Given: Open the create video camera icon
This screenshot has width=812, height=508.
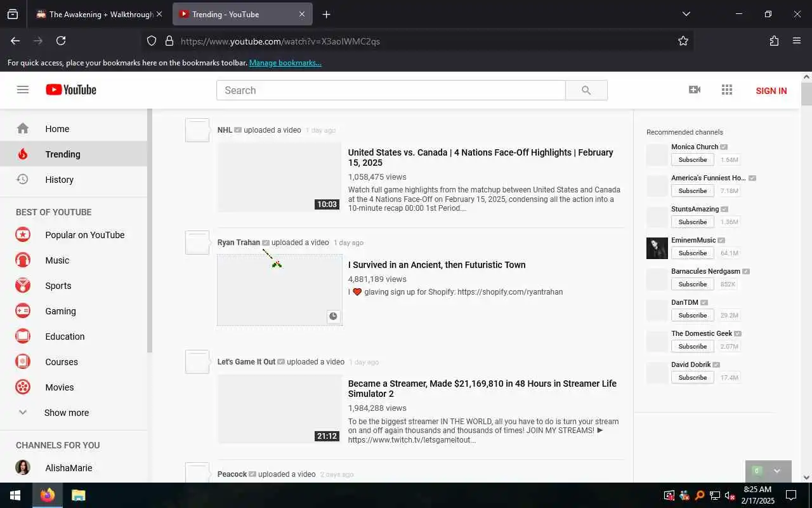Looking at the screenshot, I should 695,90.
